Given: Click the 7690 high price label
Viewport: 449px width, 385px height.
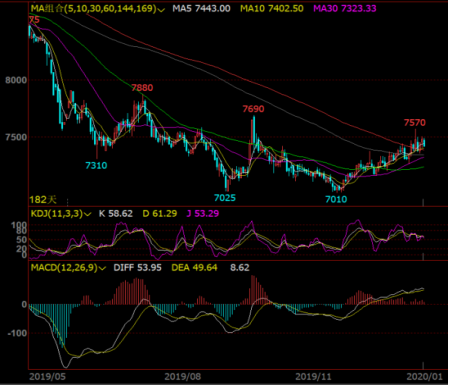Looking at the screenshot, I should 253,109.
